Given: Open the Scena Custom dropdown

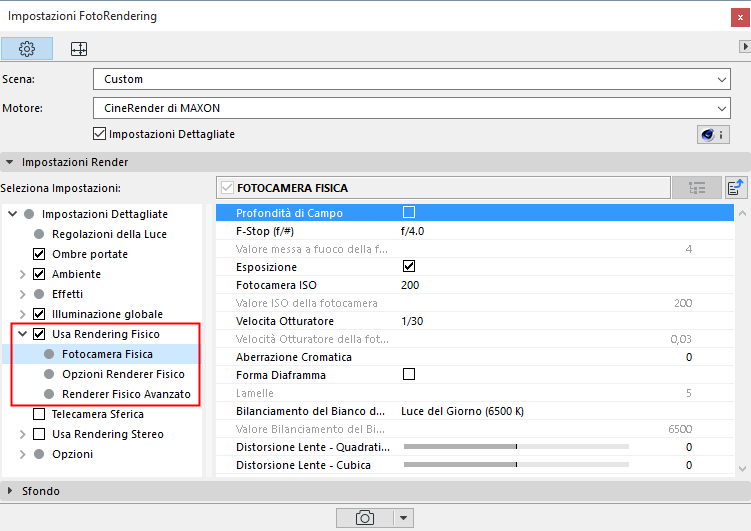Looking at the screenshot, I should coord(411,79).
